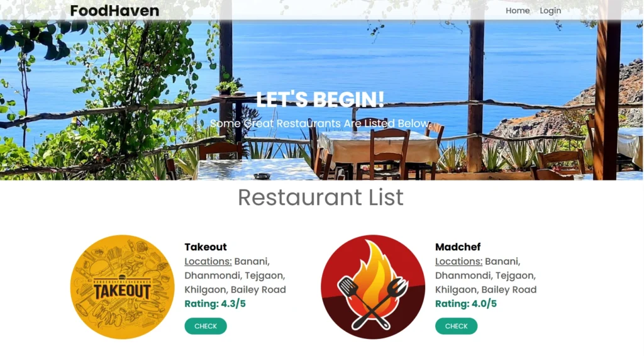Click the Restaurant List heading
Image resolution: width=644 pixels, height=356 pixels.
pos(321,197)
